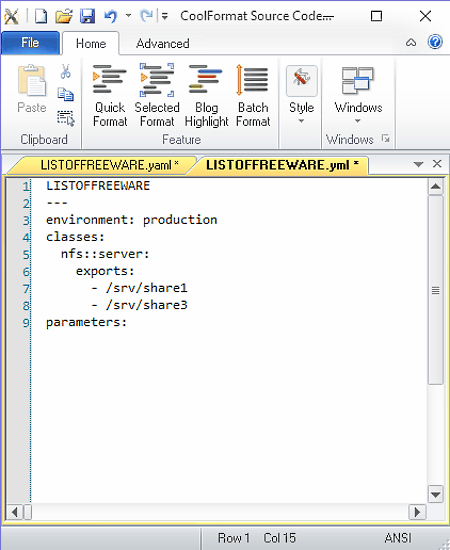Open Blog Highlight feature

pos(206,95)
